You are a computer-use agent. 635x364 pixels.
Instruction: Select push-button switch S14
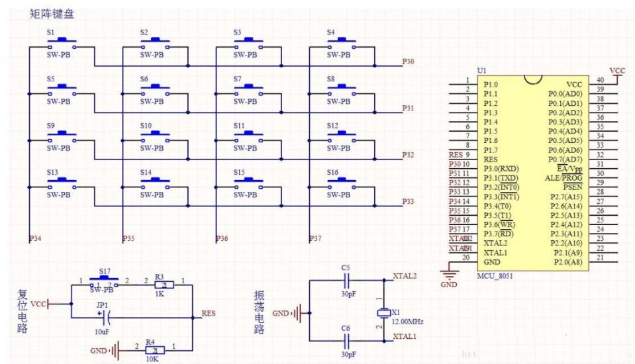[155, 184]
